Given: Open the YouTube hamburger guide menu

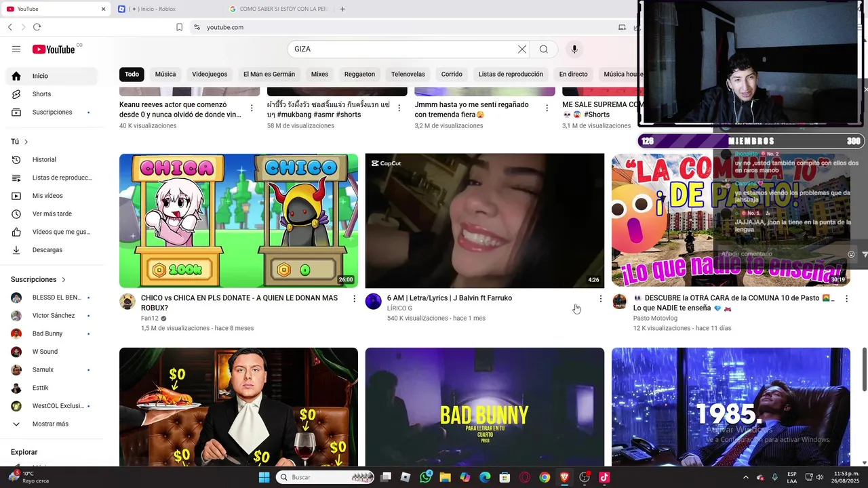Looking at the screenshot, I should [16, 49].
